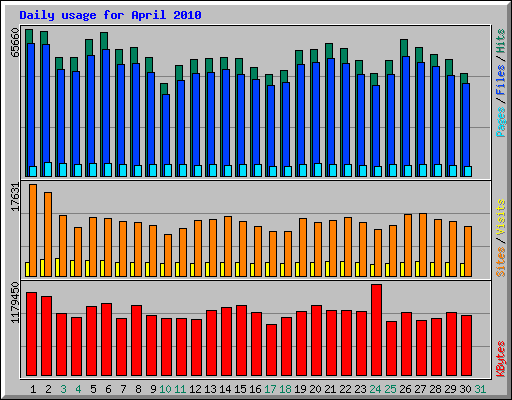Click day label 16 on x-axis

pyautogui.click(x=255, y=389)
